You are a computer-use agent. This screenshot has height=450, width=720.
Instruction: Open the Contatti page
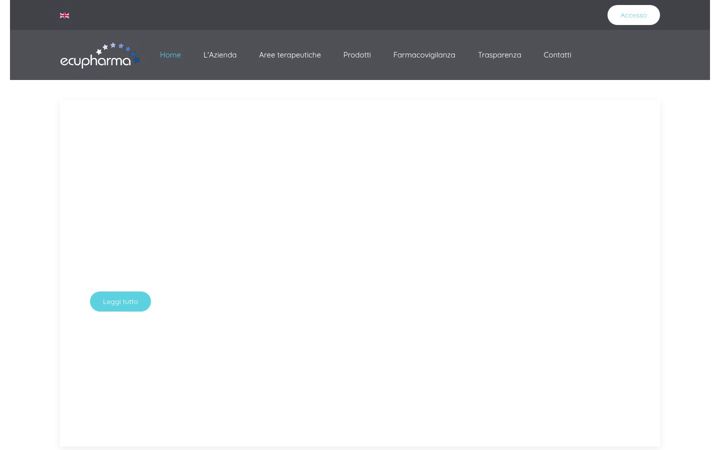coord(557,55)
